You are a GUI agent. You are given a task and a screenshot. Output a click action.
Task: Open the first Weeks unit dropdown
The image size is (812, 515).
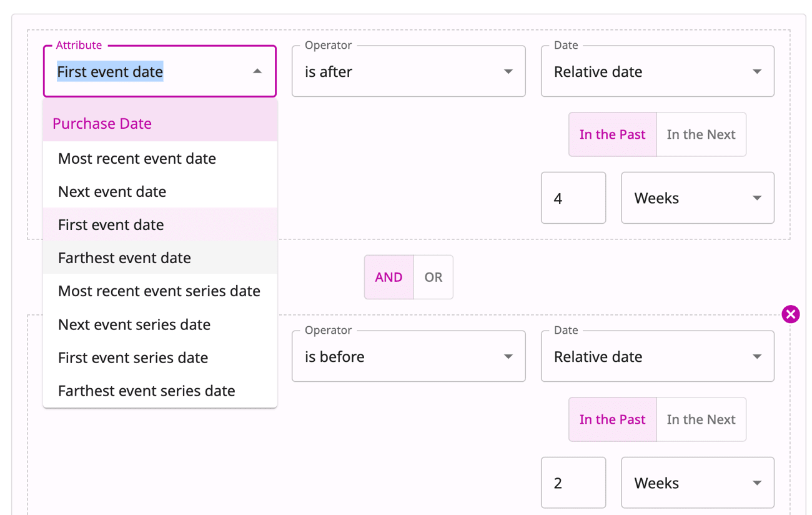click(697, 198)
